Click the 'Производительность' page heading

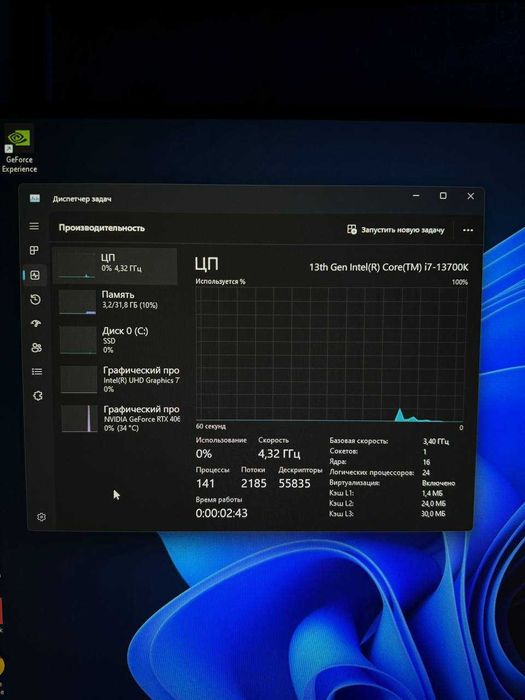click(102, 228)
